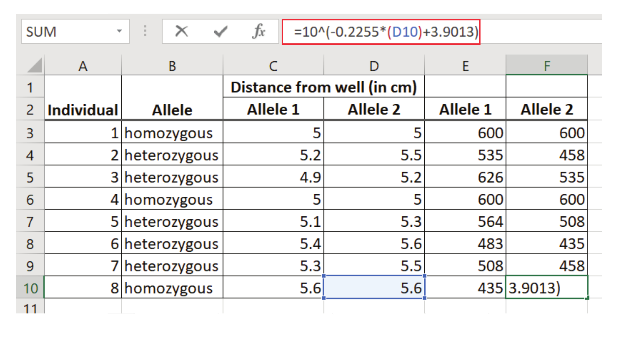Image resolution: width=644 pixels, height=342 pixels.
Task: Click the Select All corner triangle
Action: pyautogui.click(x=35, y=65)
